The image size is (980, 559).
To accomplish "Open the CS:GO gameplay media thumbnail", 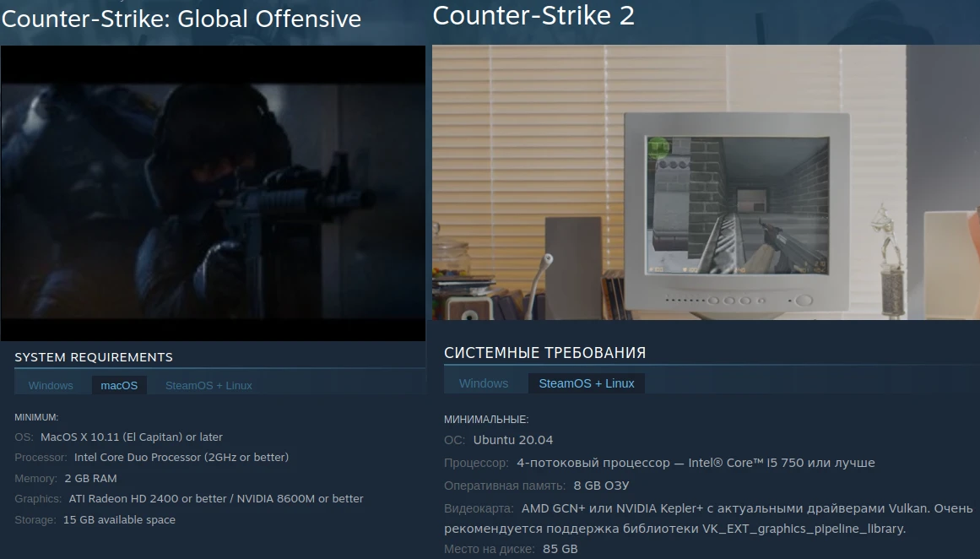I will (x=213, y=193).
